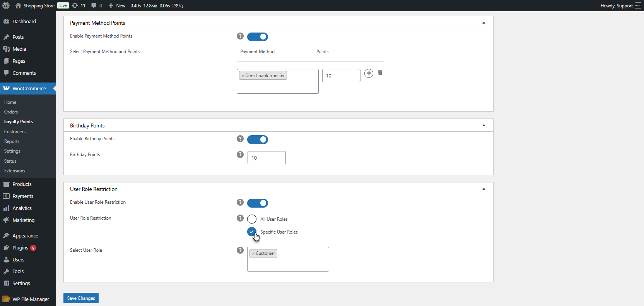Toggle Enable Birthday Points switch
The width and height of the screenshot is (644, 306).
(x=258, y=139)
